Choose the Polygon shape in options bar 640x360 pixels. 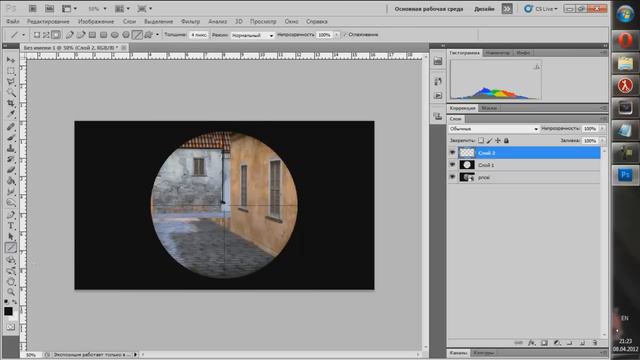click(126, 35)
